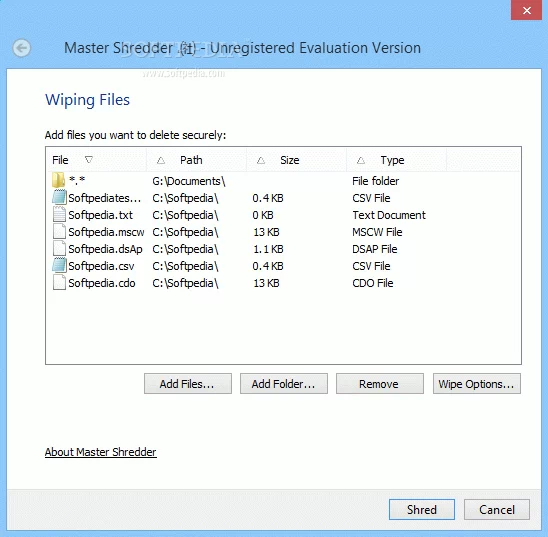Select the Softpediates... file name
Image resolution: width=548 pixels, height=537 pixels.
click(104, 198)
